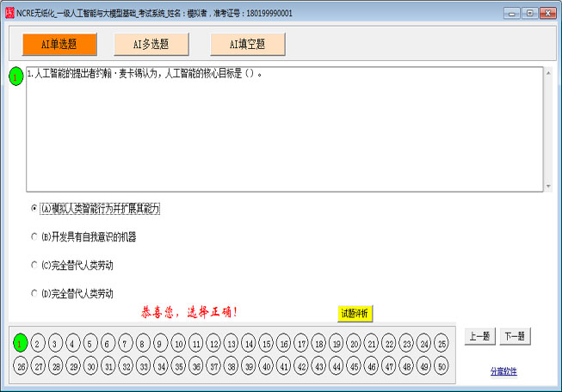The width and height of the screenshot is (562, 392).
Task: Jump to question 20
Action: (x=354, y=343)
